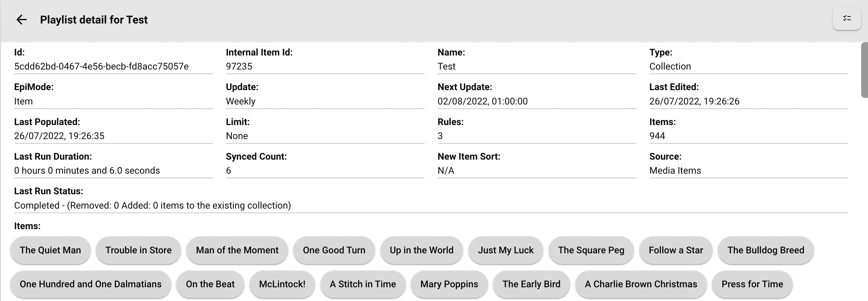Screen dimensions: 868x301
Task: Click the Id value 5cdd62bd-0467-4e56-becb-fd8acc75057e
Action: pyautogui.click(x=101, y=67)
